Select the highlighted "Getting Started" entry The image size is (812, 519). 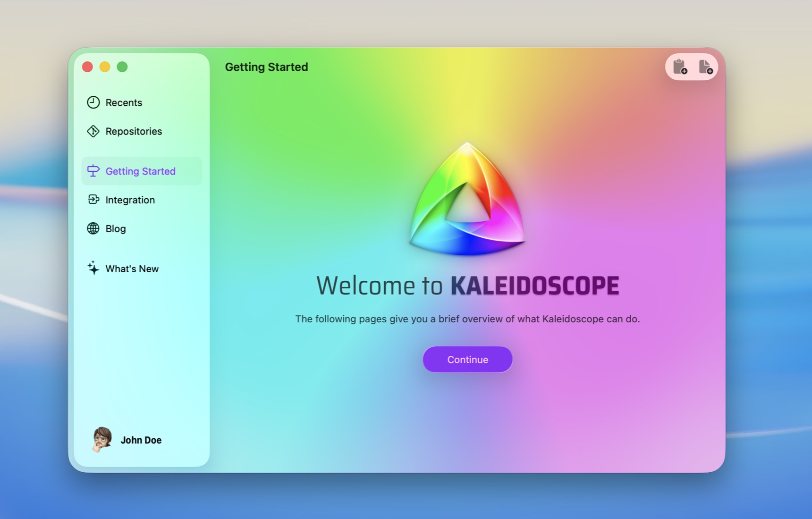pyautogui.click(x=140, y=171)
